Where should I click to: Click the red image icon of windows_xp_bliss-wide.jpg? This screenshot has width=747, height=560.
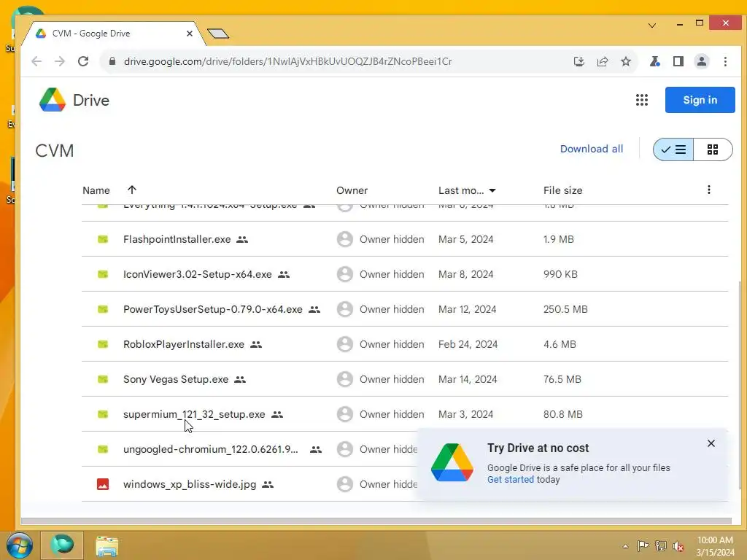pos(103,484)
